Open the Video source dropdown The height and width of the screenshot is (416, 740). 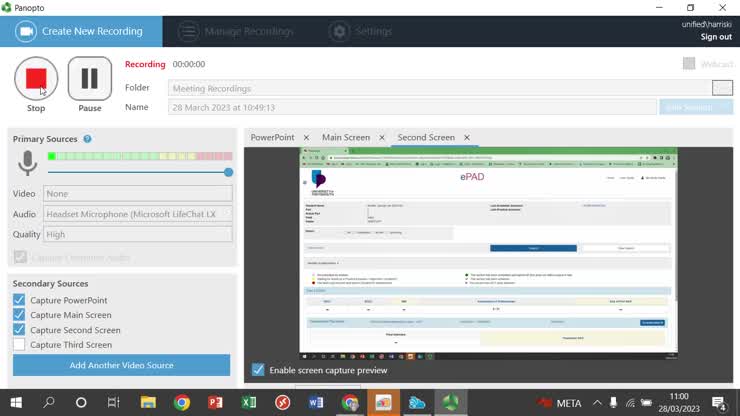(138, 194)
